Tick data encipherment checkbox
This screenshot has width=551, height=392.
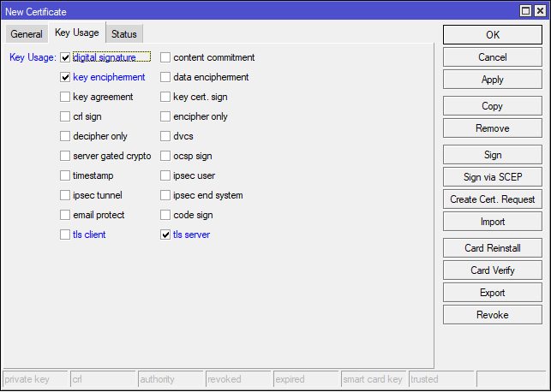(165, 77)
